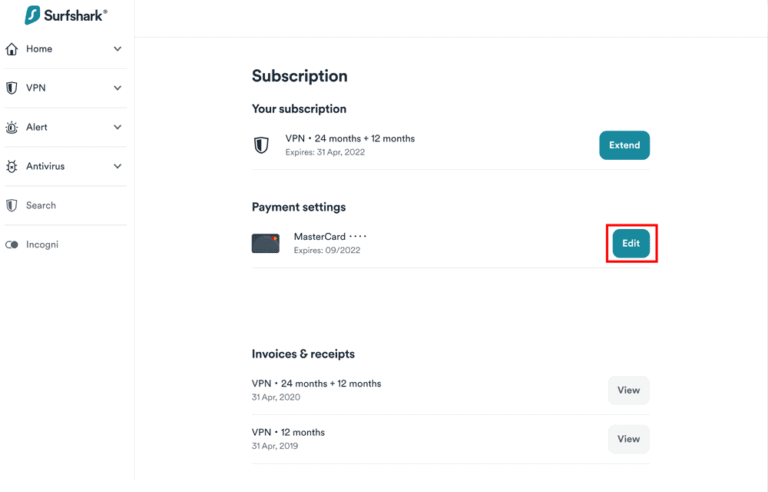View the VPN 12 months invoice
Screen dimensions: 768x492
[x=628, y=439]
